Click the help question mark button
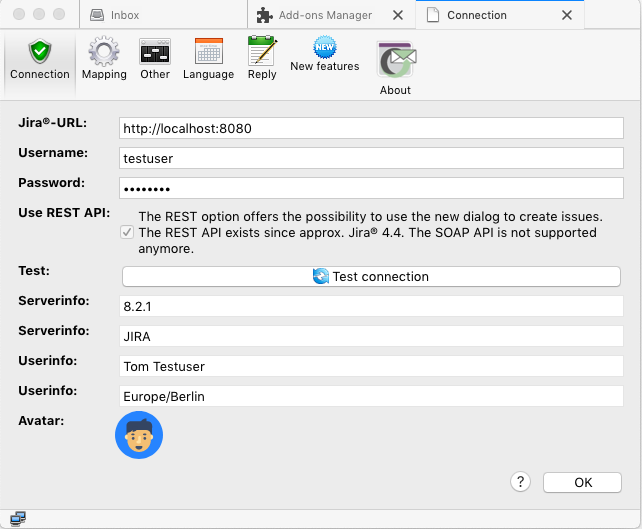The image size is (642, 529). (520, 482)
